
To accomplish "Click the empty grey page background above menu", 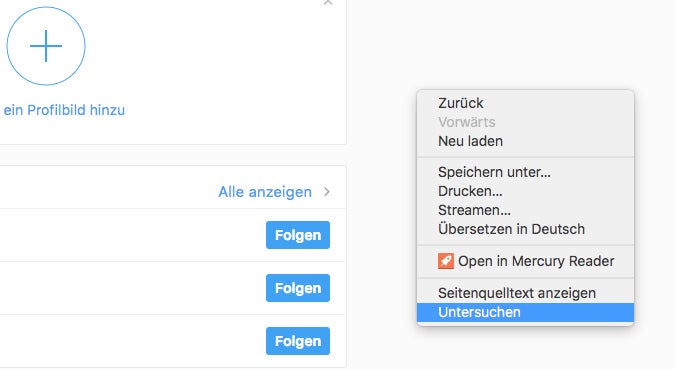I will 511,43.
